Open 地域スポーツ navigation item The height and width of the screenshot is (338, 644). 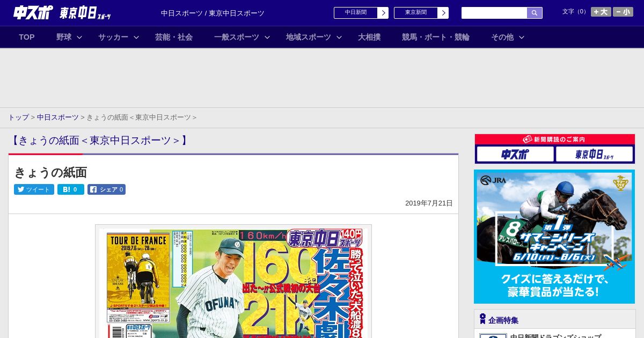[x=309, y=37]
